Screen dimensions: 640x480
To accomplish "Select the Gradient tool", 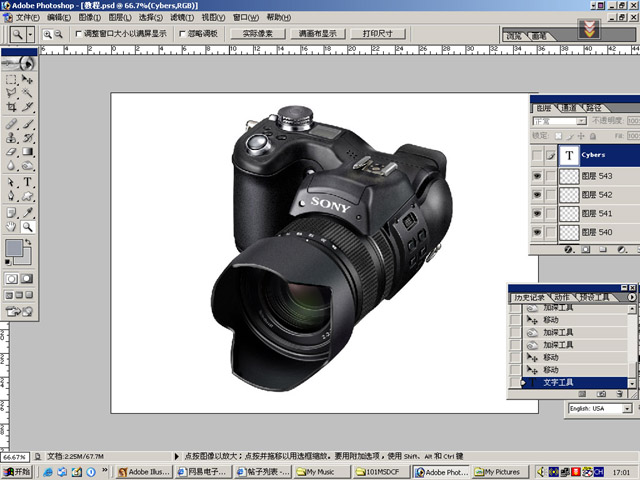I will click(27, 151).
